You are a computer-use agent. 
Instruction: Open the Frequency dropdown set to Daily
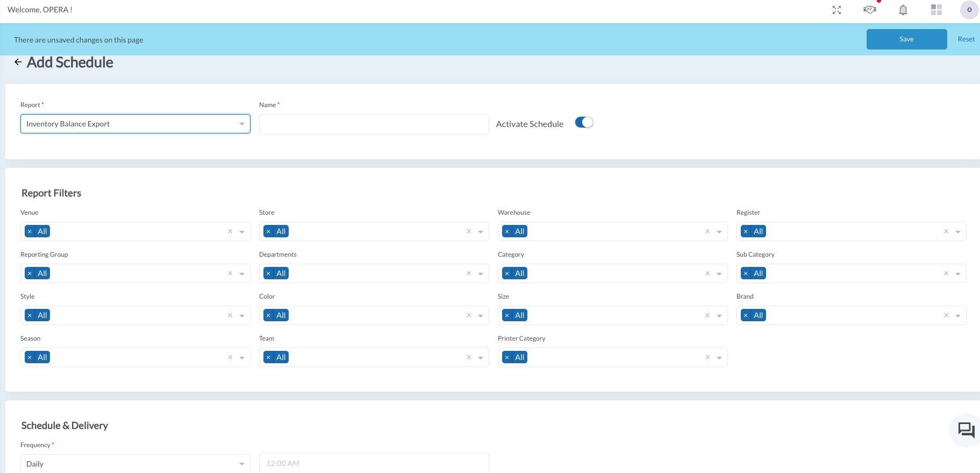(135, 464)
